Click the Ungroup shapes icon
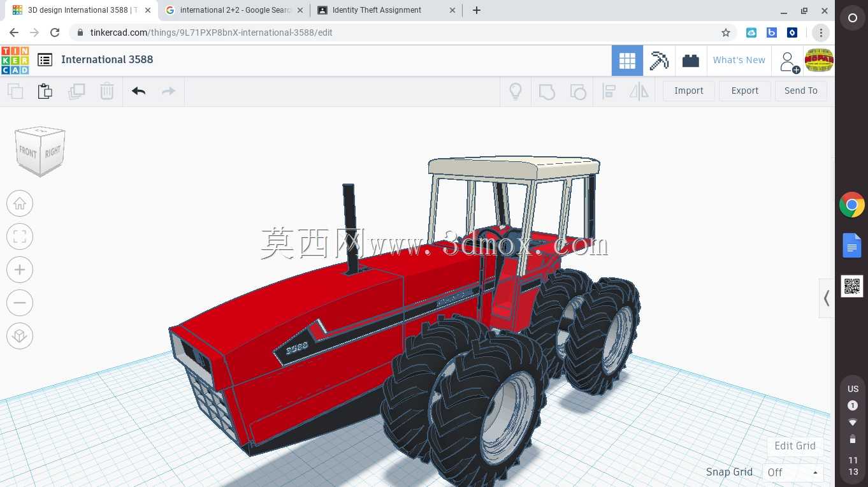Viewport: 868px width, 487px height. pyautogui.click(x=578, y=91)
